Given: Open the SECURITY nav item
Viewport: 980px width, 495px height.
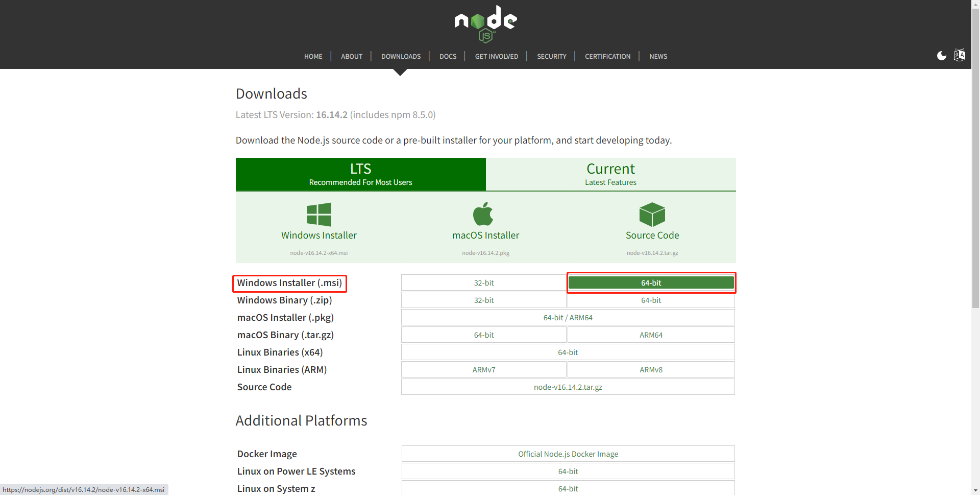Looking at the screenshot, I should click(x=552, y=56).
